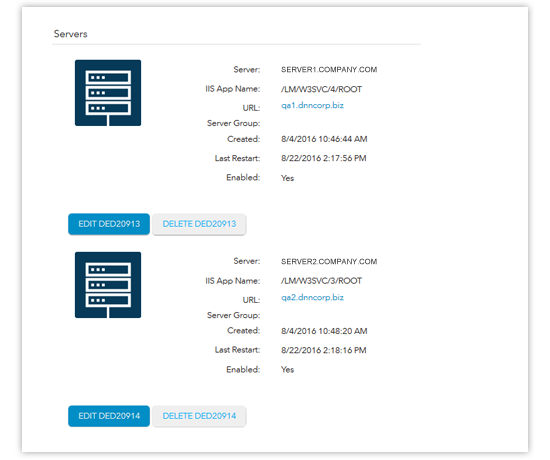The image size is (550, 460).
Task: Click the /LM/W3SVC/3/ROOT app name
Action: [x=321, y=281]
